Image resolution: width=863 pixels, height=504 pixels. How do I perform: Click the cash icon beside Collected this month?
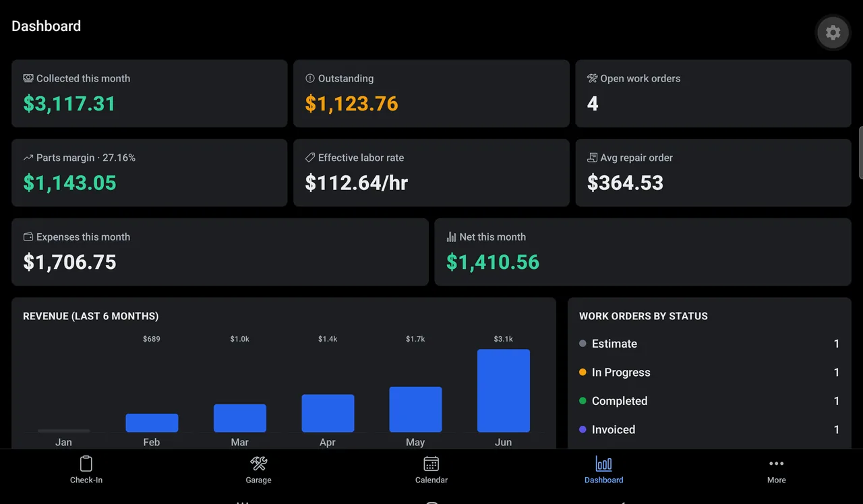point(28,78)
